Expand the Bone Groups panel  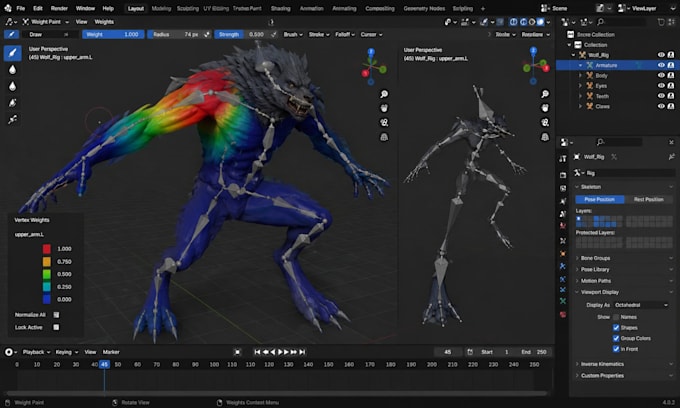pos(624,258)
